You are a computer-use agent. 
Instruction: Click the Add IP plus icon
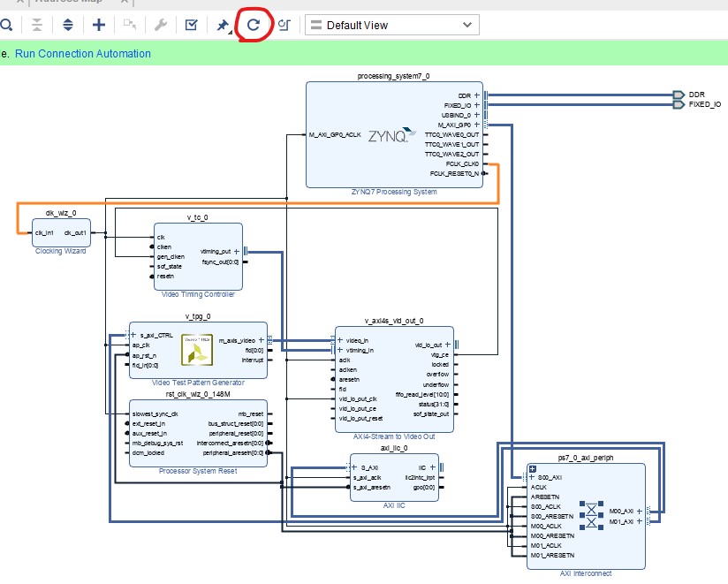point(98,25)
